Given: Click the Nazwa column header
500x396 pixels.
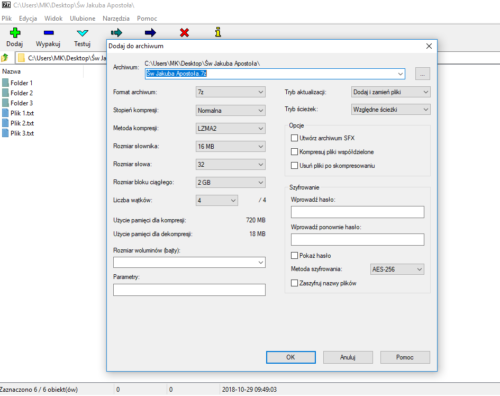Looking at the screenshot, I should [11, 71].
